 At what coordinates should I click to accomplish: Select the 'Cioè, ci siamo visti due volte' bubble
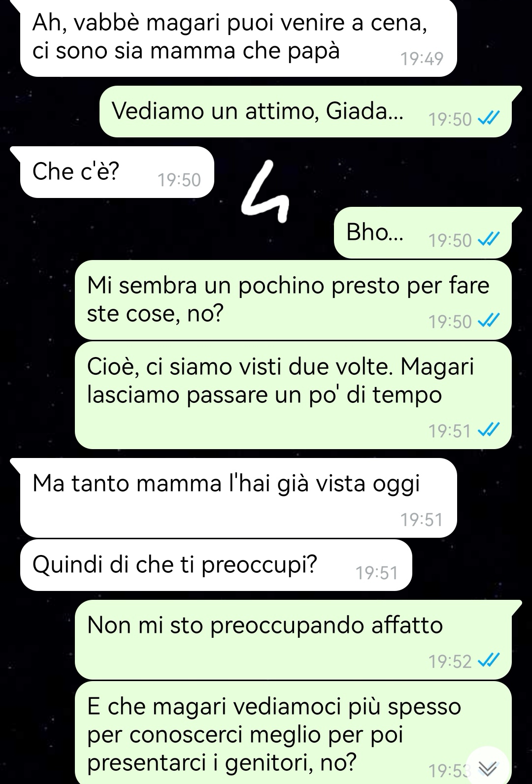coord(293,395)
